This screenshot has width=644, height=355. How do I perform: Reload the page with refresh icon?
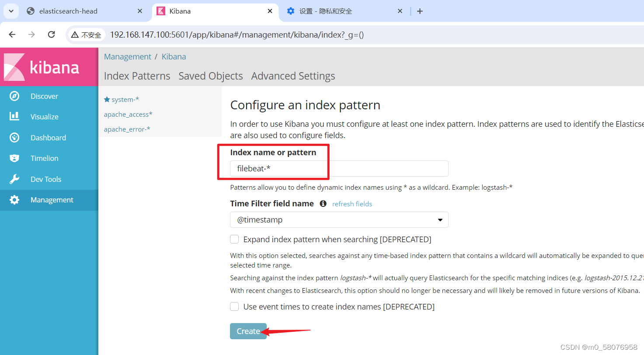(52, 35)
